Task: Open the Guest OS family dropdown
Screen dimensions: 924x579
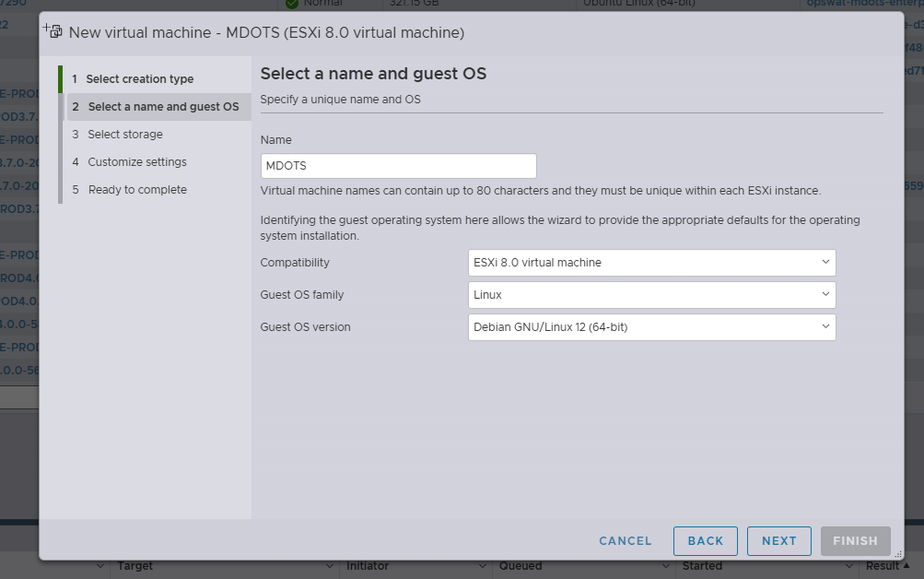Action: (651, 295)
